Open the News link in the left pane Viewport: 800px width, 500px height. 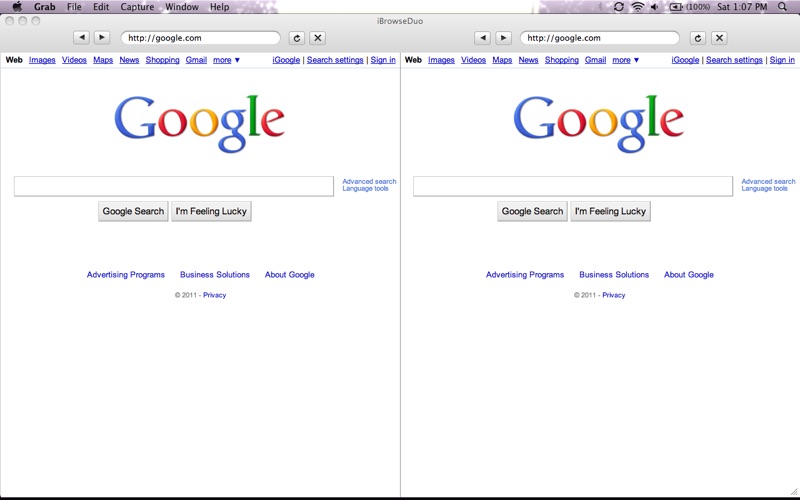pos(129,60)
